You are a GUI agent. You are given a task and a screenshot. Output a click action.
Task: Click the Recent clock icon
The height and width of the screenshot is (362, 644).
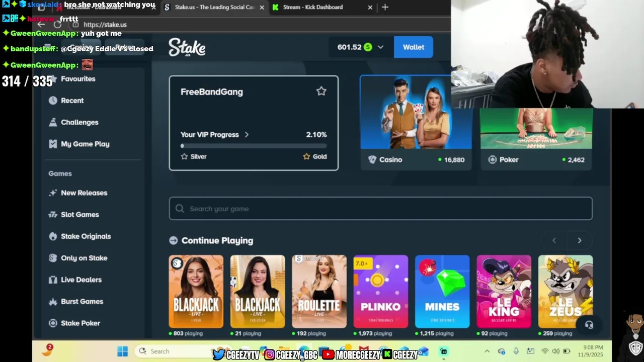click(x=53, y=101)
